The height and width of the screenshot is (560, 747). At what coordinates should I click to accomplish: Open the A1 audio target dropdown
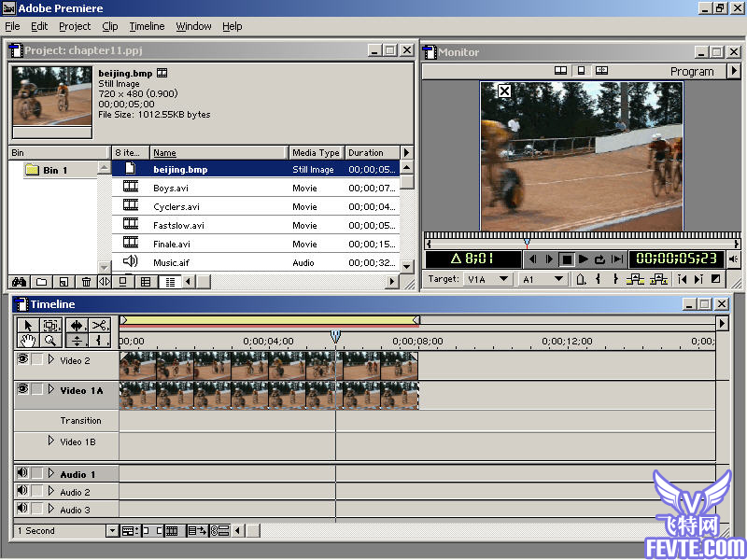(543, 279)
